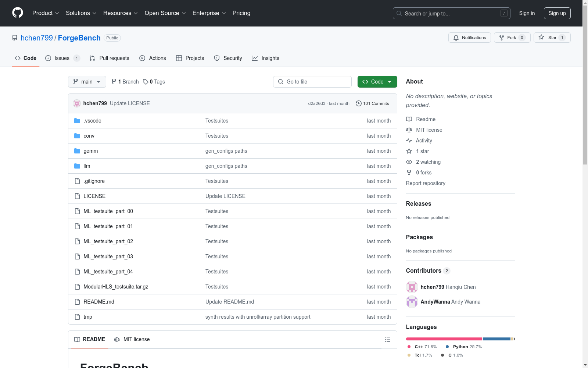
Task: Click the Go to file search box
Action: pos(312,82)
